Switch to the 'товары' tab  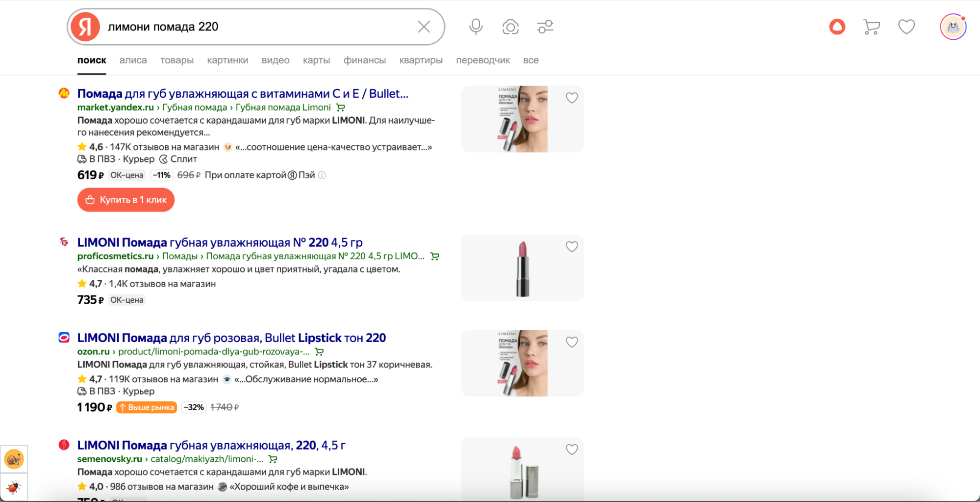pyautogui.click(x=177, y=60)
